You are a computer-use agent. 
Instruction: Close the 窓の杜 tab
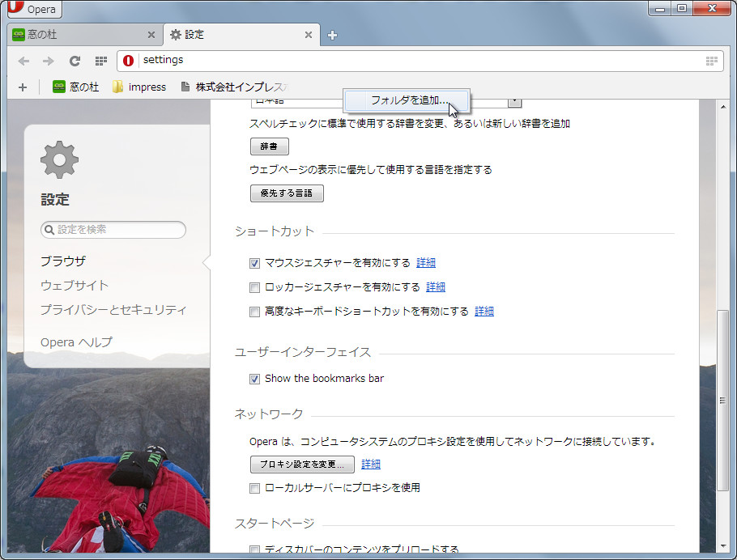click(x=151, y=35)
